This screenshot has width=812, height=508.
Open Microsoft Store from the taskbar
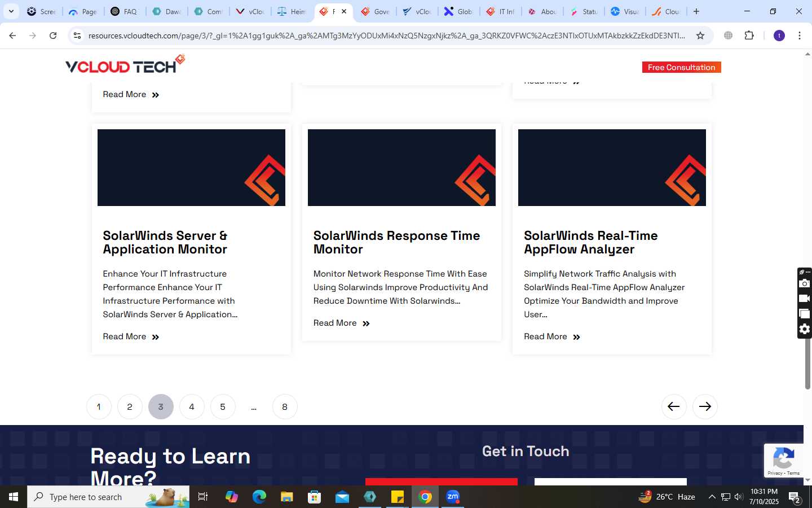point(314,497)
